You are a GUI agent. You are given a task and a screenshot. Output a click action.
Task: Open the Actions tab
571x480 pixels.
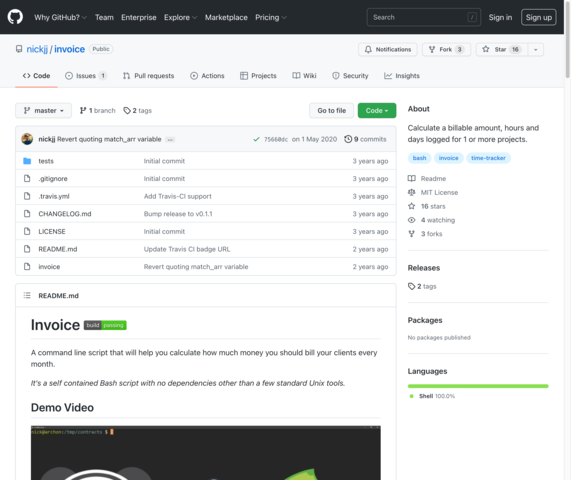pyautogui.click(x=207, y=76)
